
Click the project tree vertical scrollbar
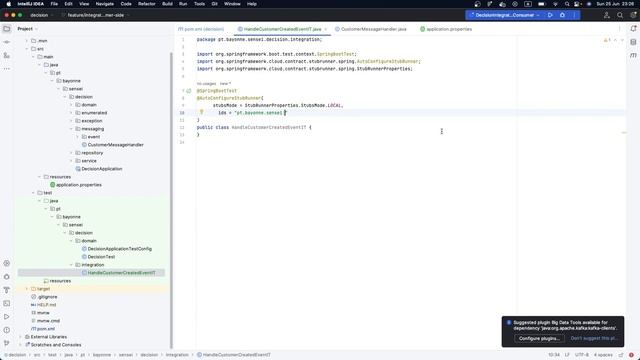[171, 200]
